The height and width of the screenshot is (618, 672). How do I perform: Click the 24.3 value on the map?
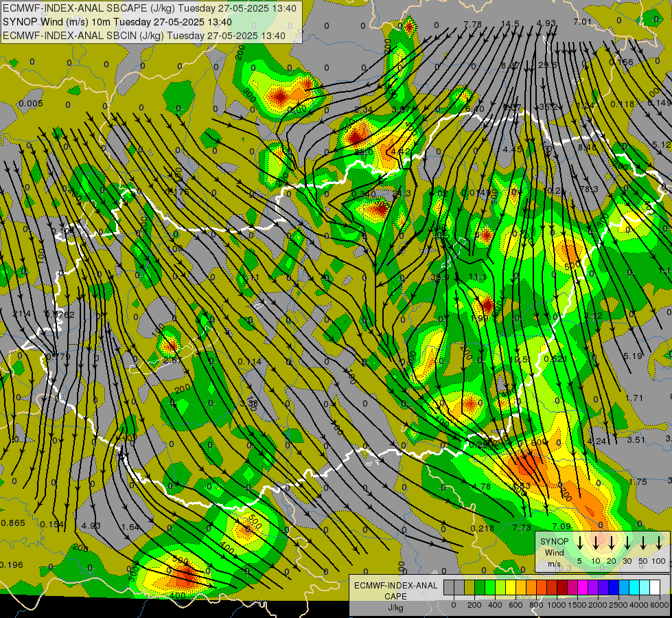click(402, 194)
